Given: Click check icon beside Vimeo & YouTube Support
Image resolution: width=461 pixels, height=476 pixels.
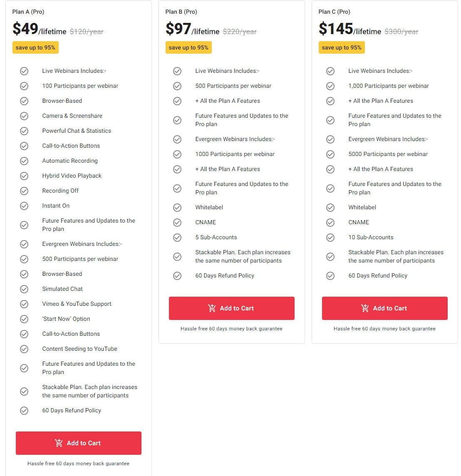Looking at the screenshot, I should 24,304.
